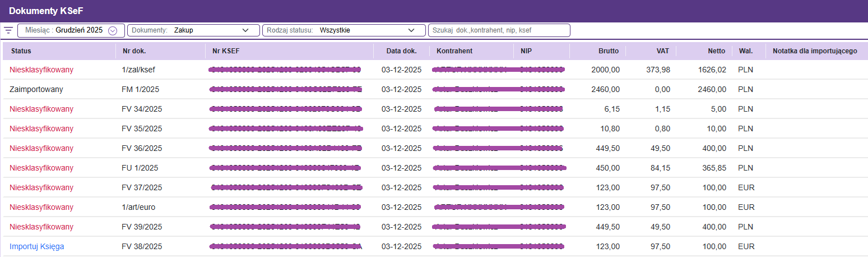Click Niesklasyfikowany status for 1/zal/ksef
The width and height of the screenshot is (868, 257).
[x=41, y=70]
